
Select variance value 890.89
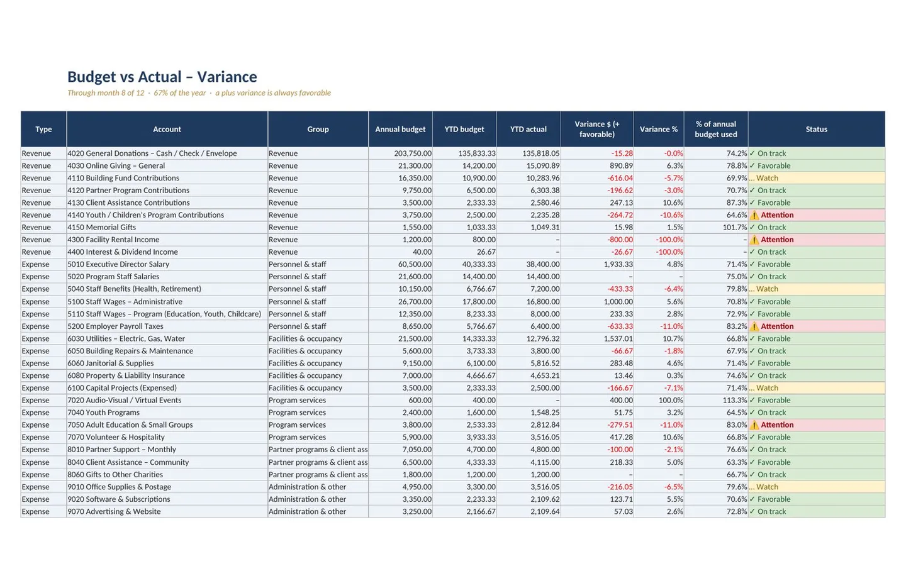click(x=597, y=165)
